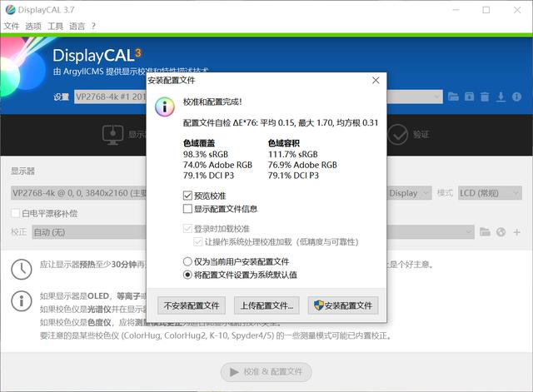Open the 校正 自动 (无) dropdown
The image size is (533, 392).
point(253,232)
